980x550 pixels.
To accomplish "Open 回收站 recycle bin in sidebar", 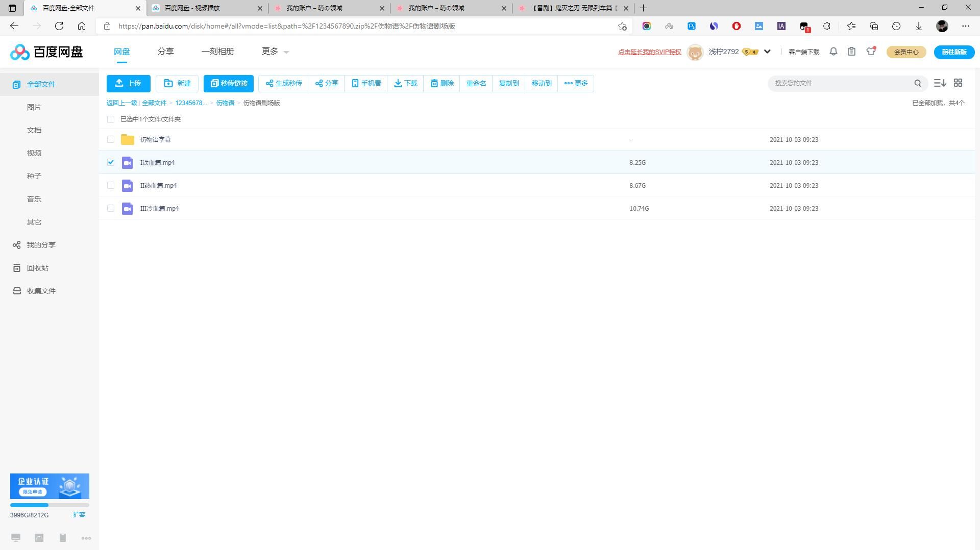I will click(37, 268).
